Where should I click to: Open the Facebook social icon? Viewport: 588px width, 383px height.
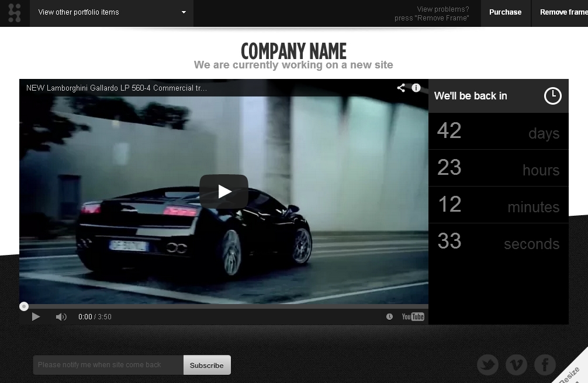point(545,365)
